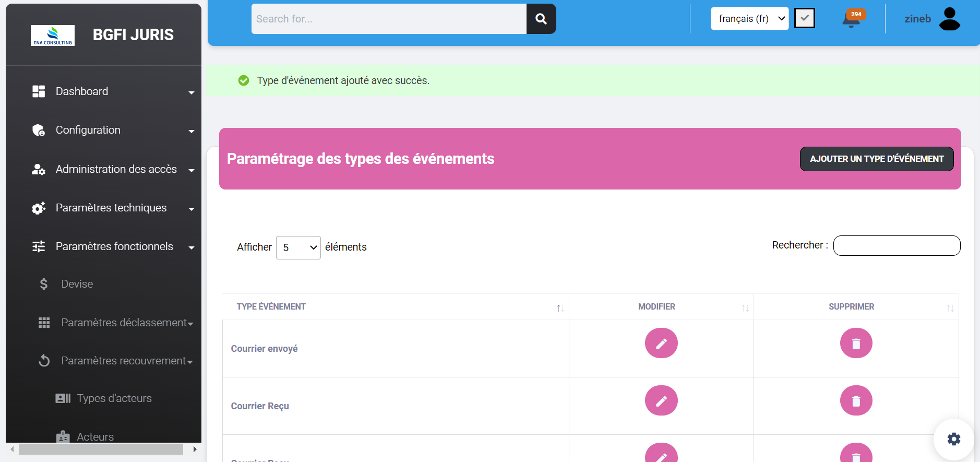Image resolution: width=980 pixels, height=462 pixels.
Task: Open the français (fr) language dropdown
Action: tap(749, 19)
